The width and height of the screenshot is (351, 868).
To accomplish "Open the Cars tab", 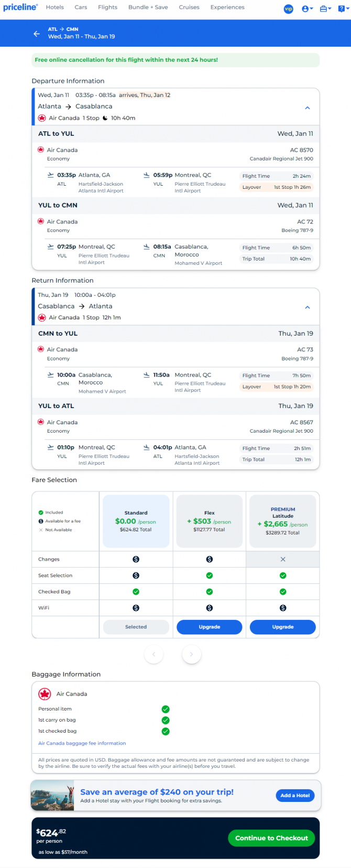I will click(81, 7).
